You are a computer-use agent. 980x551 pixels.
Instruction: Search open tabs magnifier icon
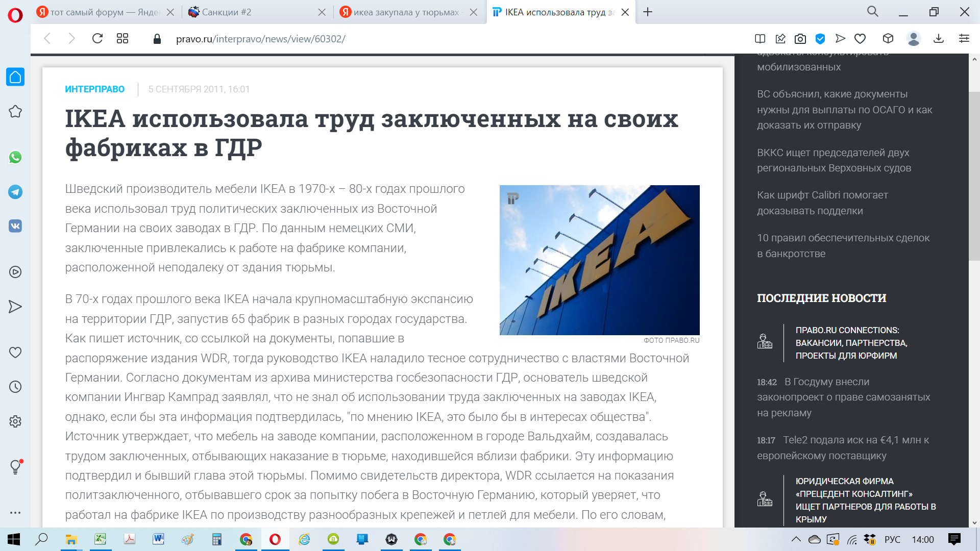point(873,12)
